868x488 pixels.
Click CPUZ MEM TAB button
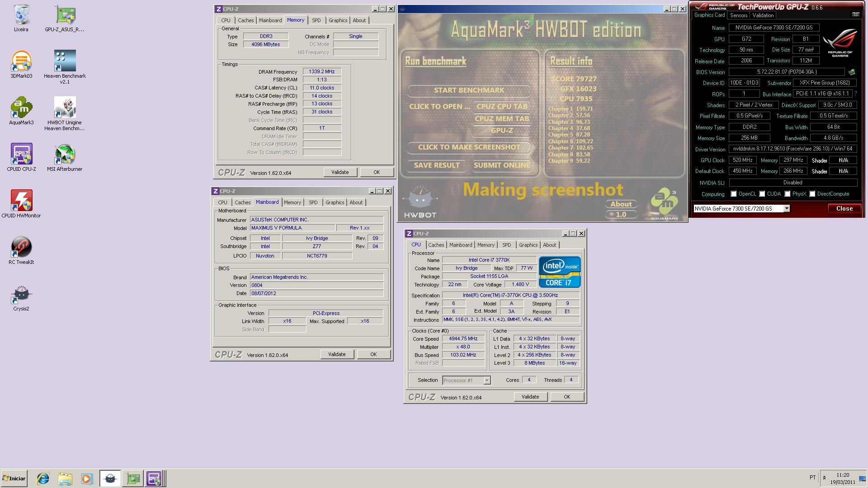point(501,119)
